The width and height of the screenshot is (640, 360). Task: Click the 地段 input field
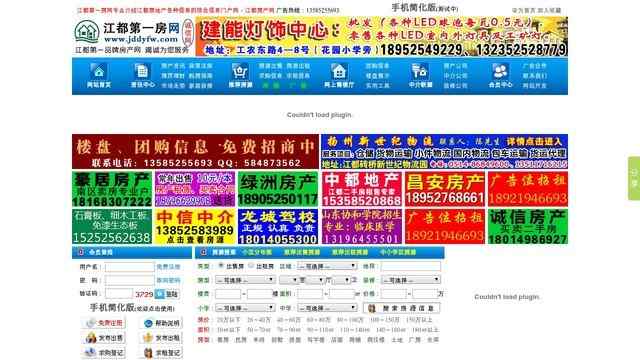tap(411, 266)
